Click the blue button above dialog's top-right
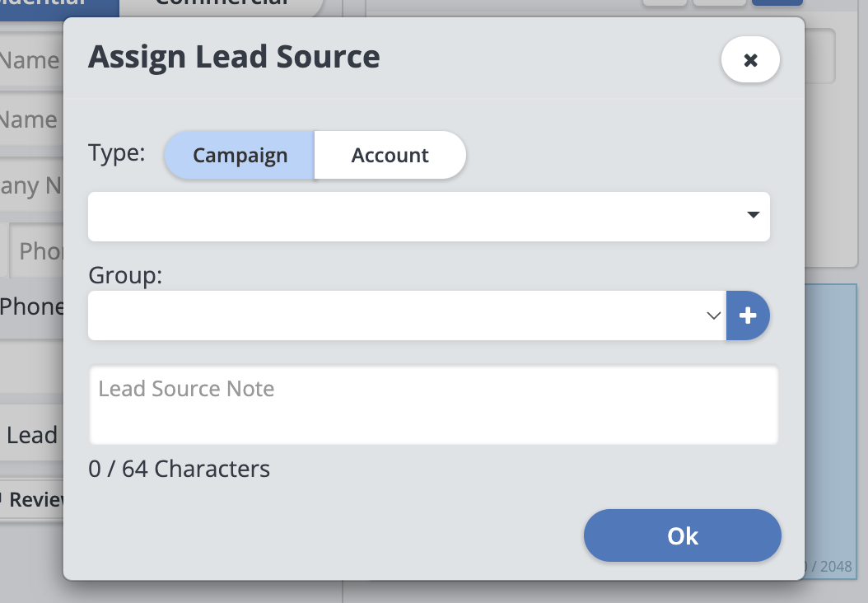 (x=777, y=3)
